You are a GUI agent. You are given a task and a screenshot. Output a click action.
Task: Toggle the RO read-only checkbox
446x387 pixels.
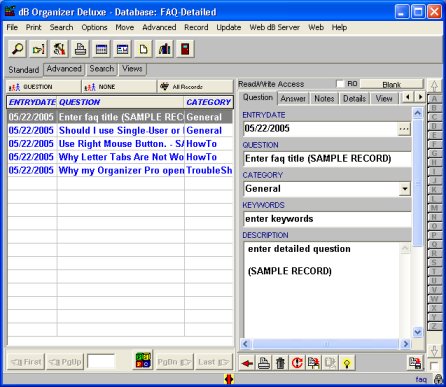[x=340, y=84]
